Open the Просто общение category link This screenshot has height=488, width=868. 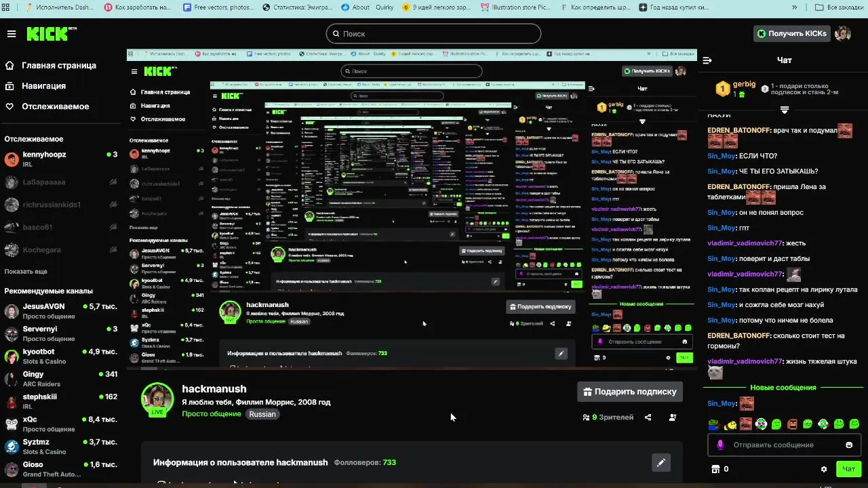point(211,413)
